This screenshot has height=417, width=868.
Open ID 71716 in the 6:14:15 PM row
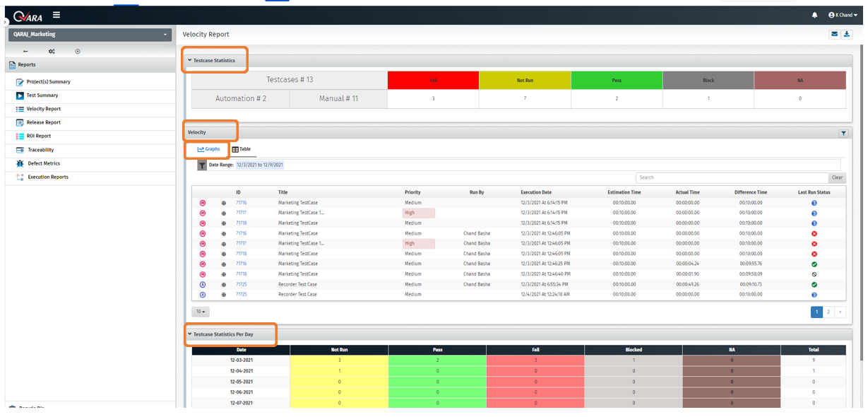[241, 203]
